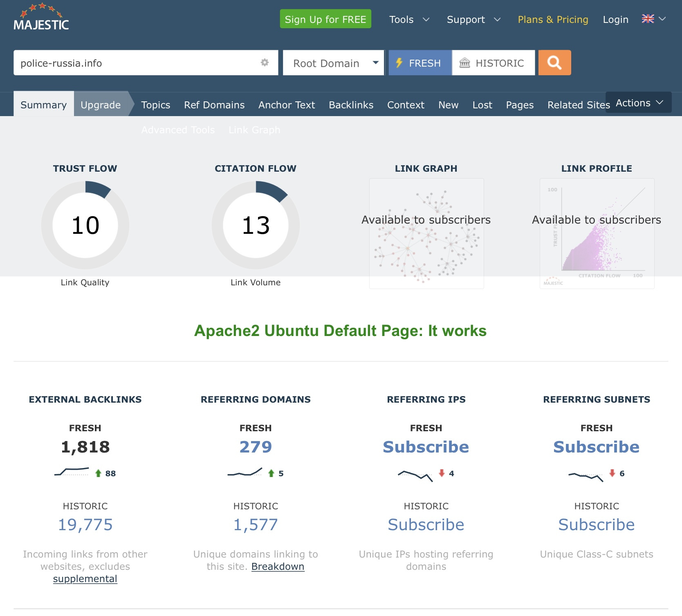Open the Actions dropdown
Viewport: 682px width, 616px height.
coord(639,103)
